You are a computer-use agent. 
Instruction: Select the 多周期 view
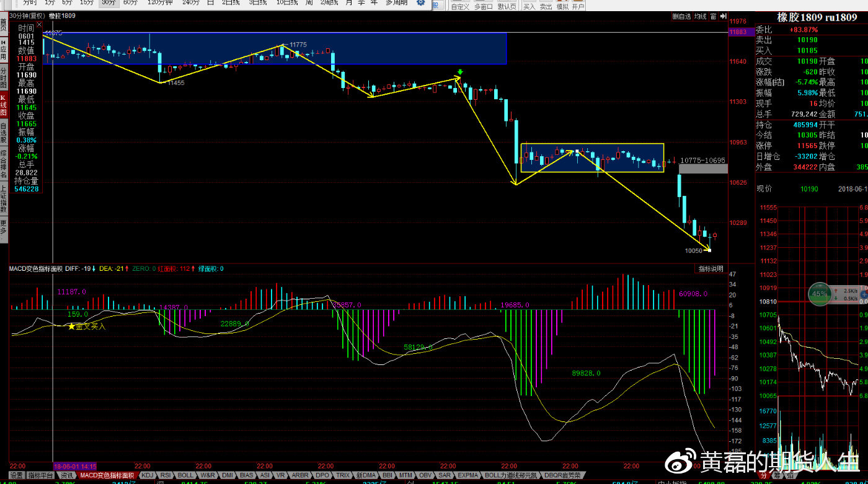(x=397, y=2)
